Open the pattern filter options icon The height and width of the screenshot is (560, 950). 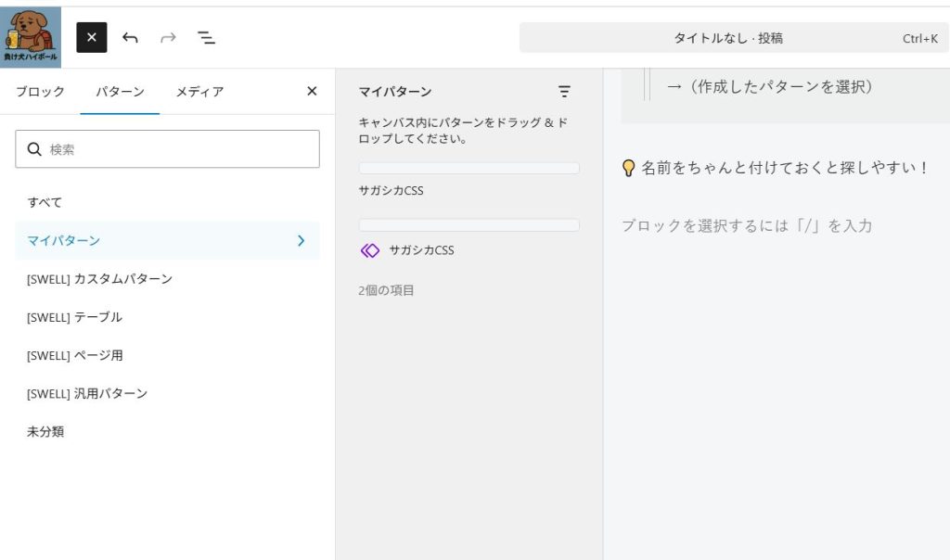coord(564,92)
